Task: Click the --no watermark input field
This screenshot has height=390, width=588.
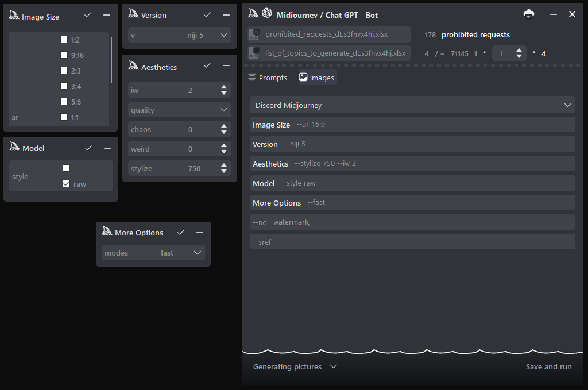Action: click(x=412, y=222)
